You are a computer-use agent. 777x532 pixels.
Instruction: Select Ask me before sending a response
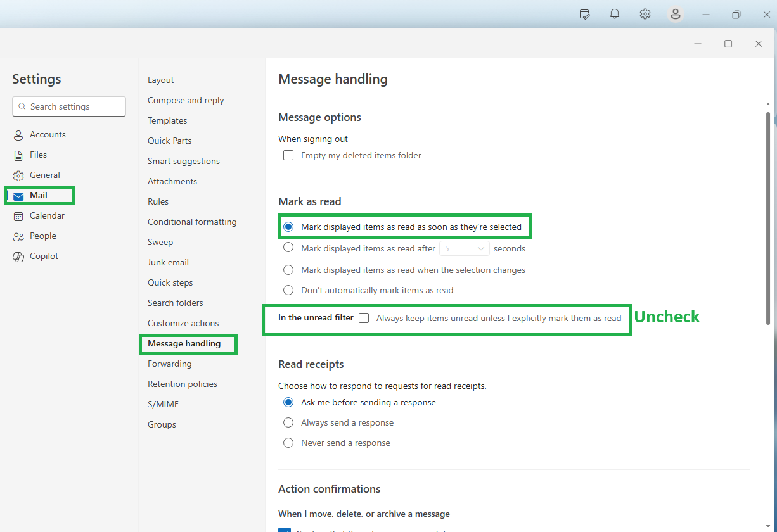point(288,402)
